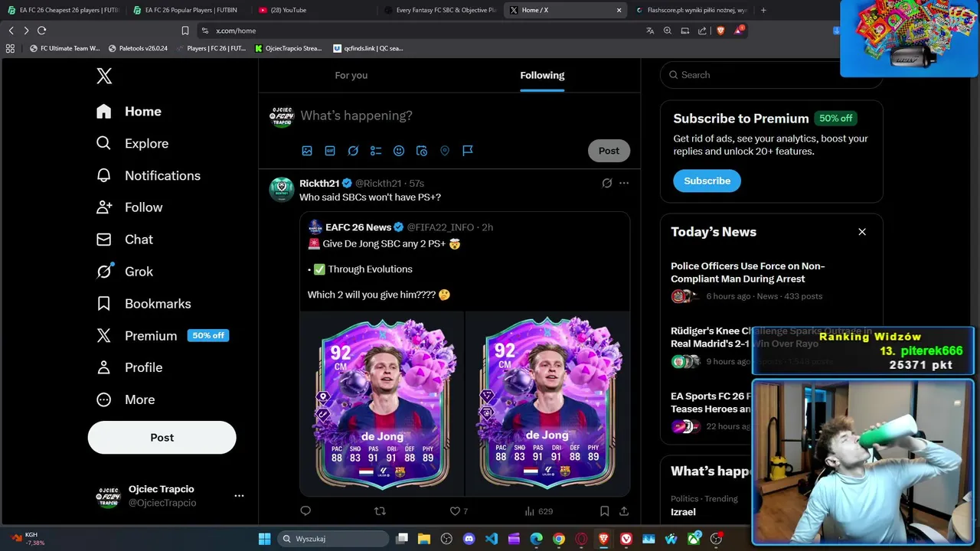Viewport: 980px width, 551px height.
Task: Tag a location in the post
Action: 445,151
